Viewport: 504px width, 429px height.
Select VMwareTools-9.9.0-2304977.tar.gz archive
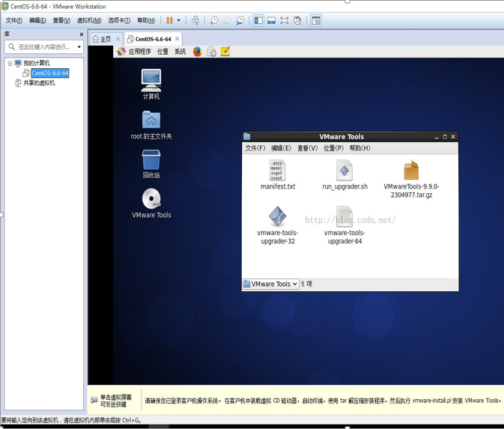point(411,180)
